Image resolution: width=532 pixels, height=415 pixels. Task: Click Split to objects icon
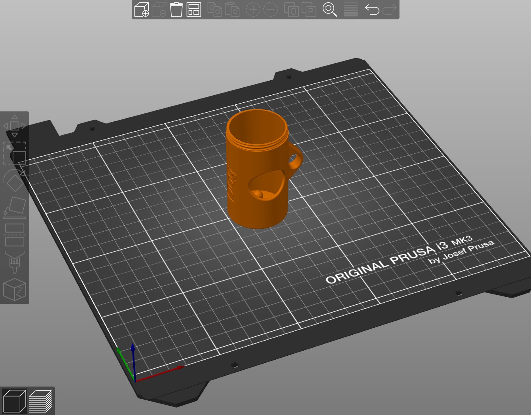pos(292,9)
